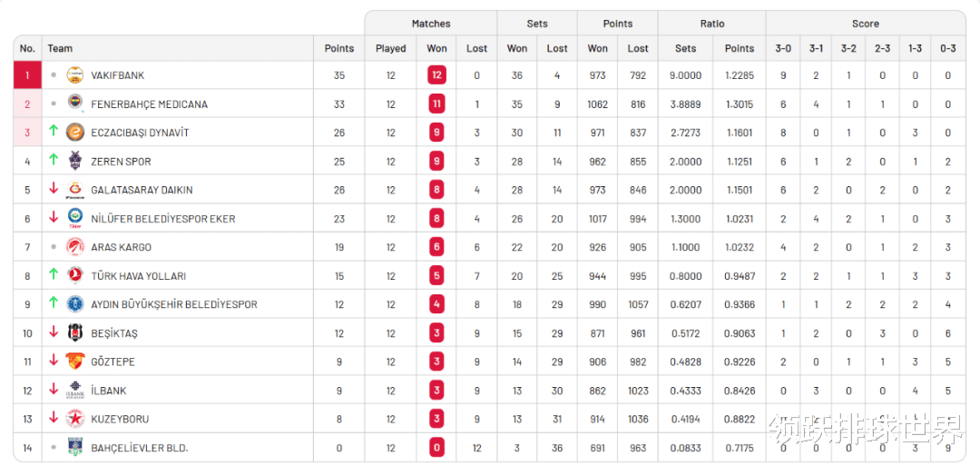Click the Eczacıbaşı Dynavit team logo
The image size is (980, 466).
[75, 133]
